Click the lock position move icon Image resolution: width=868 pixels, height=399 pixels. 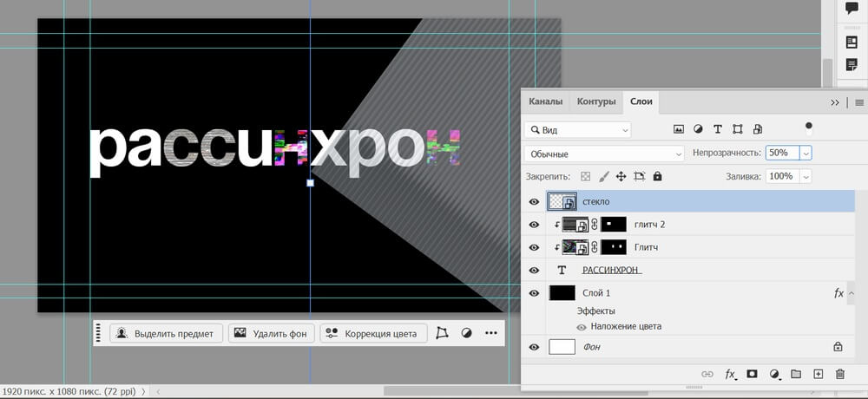click(621, 176)
